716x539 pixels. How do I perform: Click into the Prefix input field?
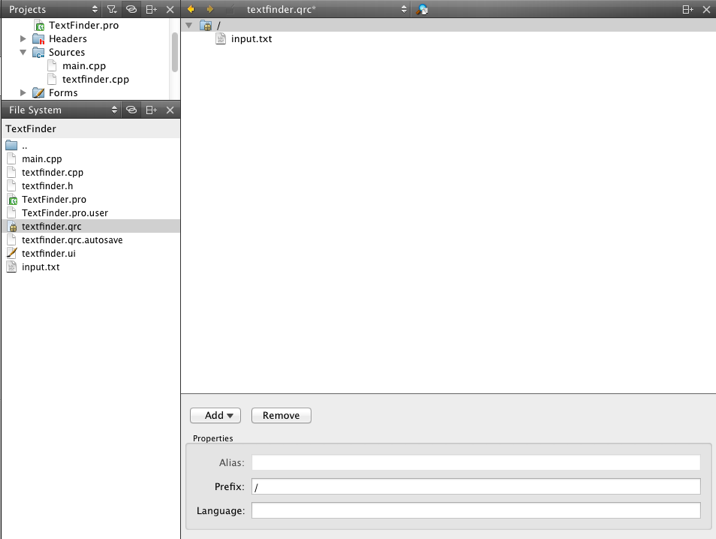476,486
